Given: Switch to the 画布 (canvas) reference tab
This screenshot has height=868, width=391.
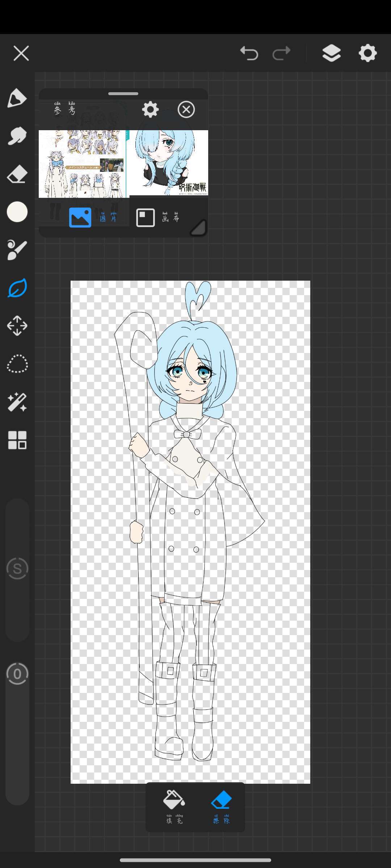Looking at the screenshot, I should [x=158, y=218].
